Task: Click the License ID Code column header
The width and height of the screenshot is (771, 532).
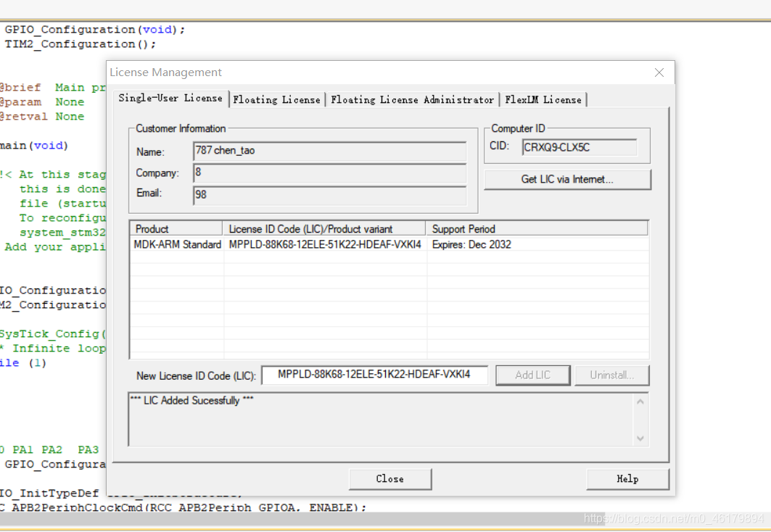Action: [324, 229]
